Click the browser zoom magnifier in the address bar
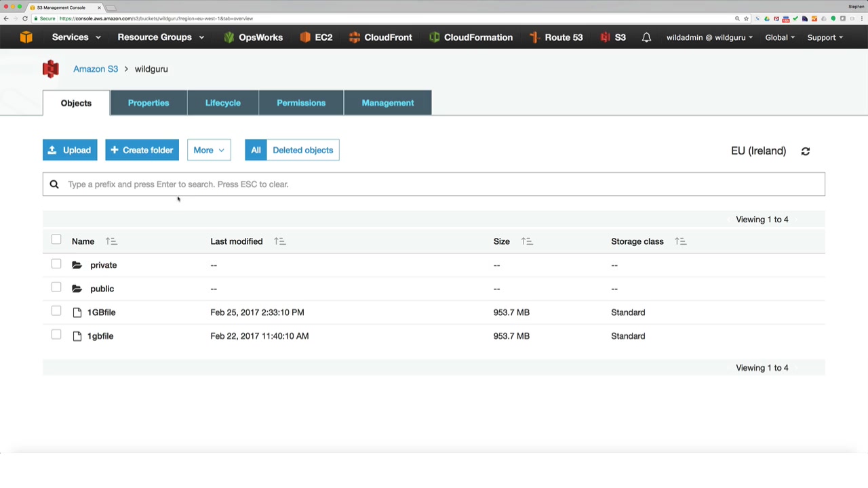Image resolution: width=868 pixels, height=488 pixels. tap(737, 18)
